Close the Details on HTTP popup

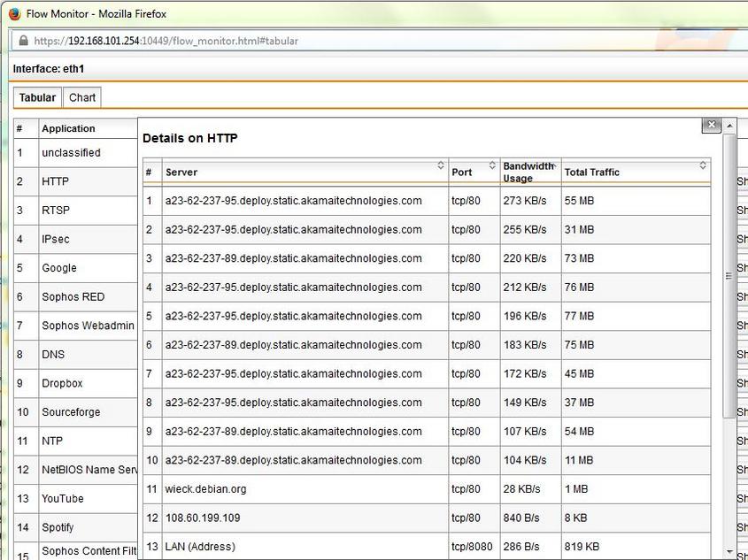pos(712,125)
